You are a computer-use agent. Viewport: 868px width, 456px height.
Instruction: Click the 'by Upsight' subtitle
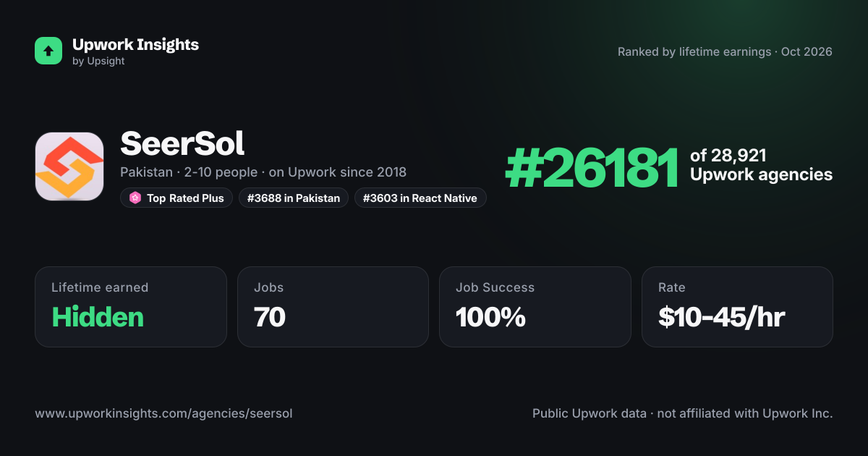(x=98, y=62)
